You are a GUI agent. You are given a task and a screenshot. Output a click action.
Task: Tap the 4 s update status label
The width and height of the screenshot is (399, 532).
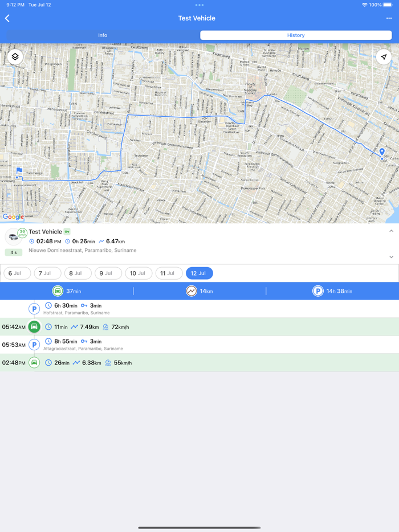tap(14, 252)
